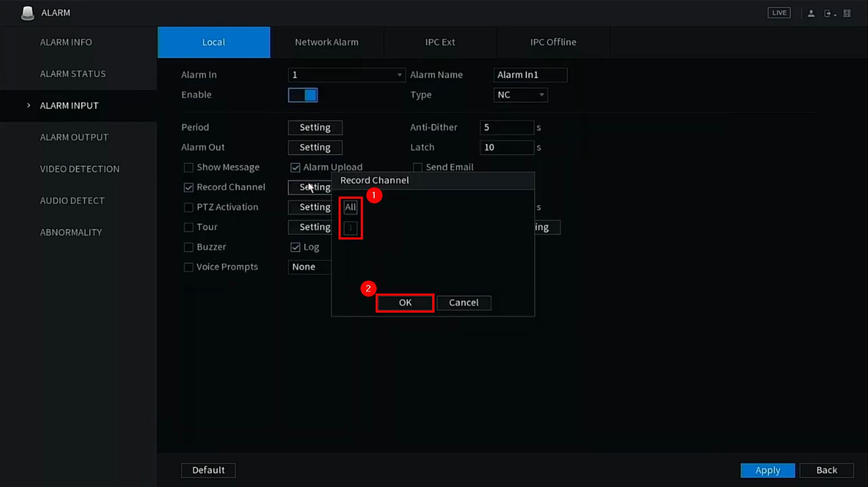Select All channels in Record Channel dialog
Image resolution: width=868 pixels, height=487 pixels.
(350, 207)
